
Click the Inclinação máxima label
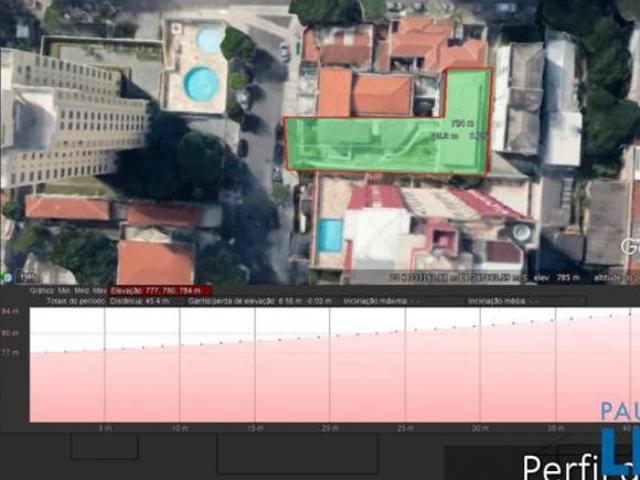coord(375,301)
